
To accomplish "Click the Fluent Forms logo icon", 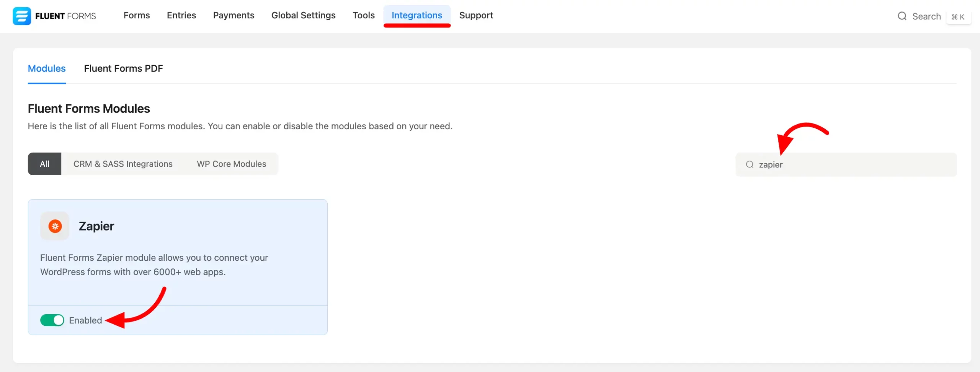I will point(21,16).
